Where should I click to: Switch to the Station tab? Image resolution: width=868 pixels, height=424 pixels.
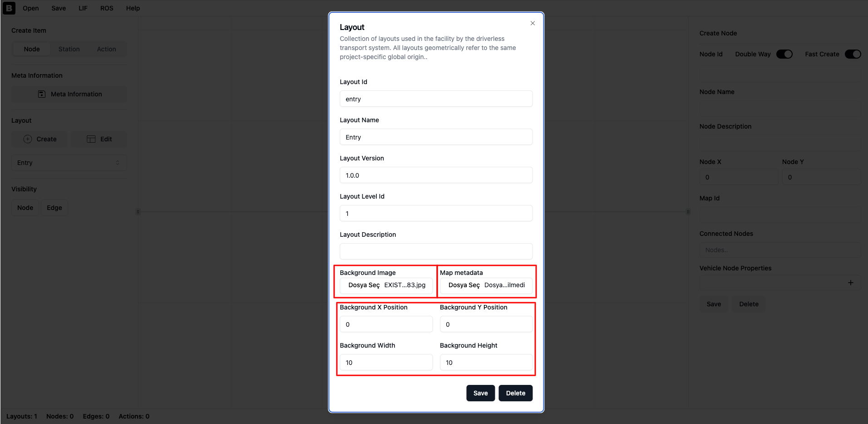69,49
